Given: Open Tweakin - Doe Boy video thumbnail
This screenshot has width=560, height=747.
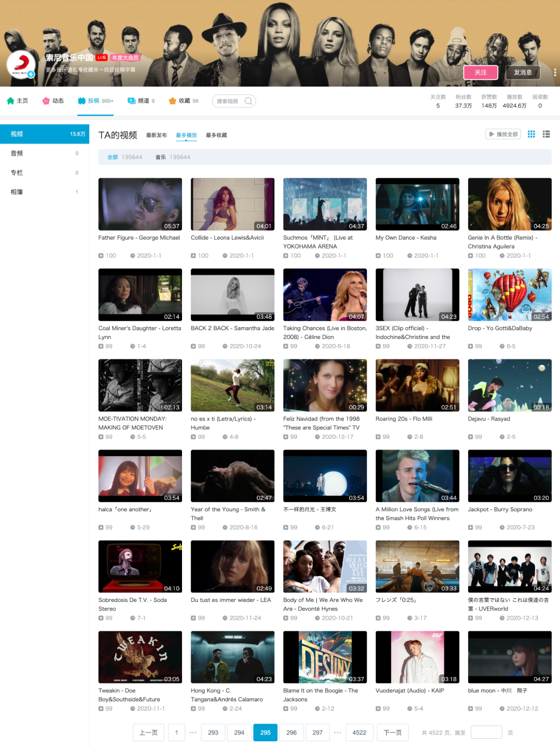Looking at the screenshot, I should tap(140, 657).
